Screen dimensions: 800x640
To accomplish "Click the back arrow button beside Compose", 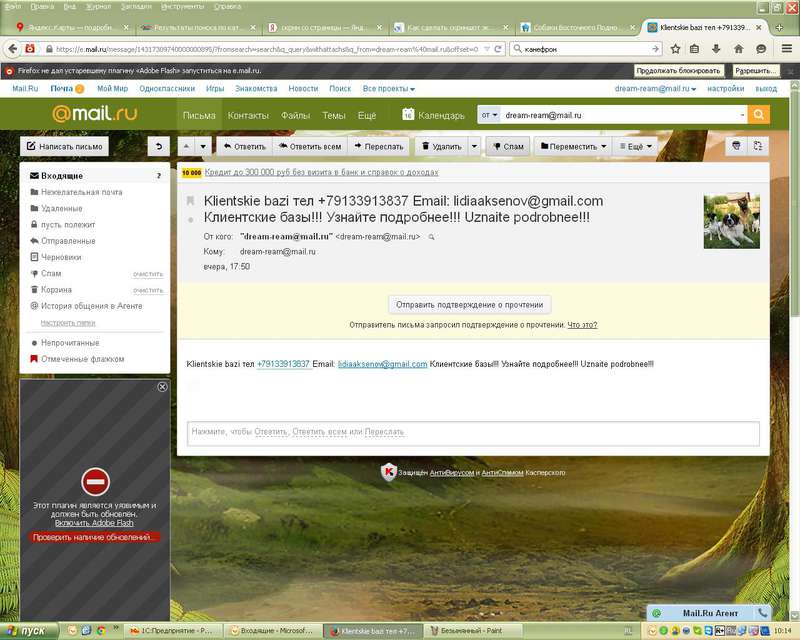I will click(158, 146).
